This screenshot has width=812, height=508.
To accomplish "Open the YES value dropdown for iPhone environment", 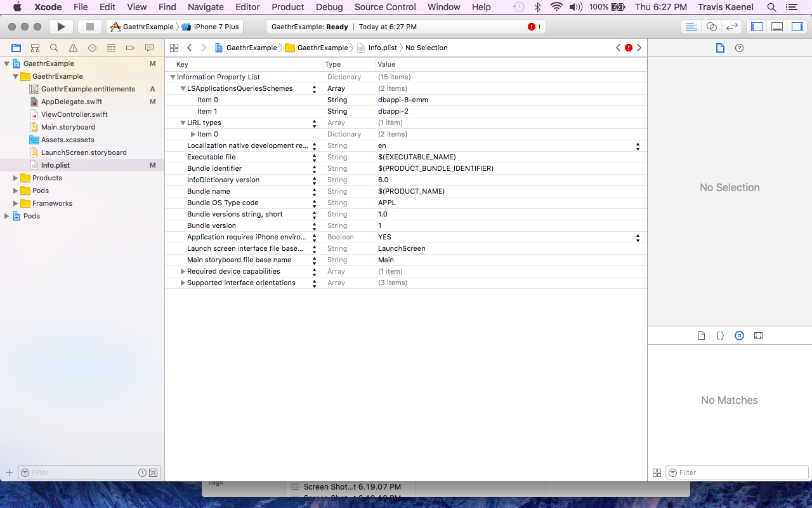I will [x=638, y=237].
